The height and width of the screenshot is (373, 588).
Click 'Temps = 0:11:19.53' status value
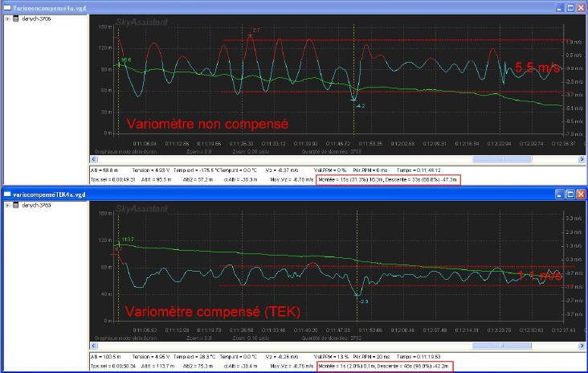(419, 357)
